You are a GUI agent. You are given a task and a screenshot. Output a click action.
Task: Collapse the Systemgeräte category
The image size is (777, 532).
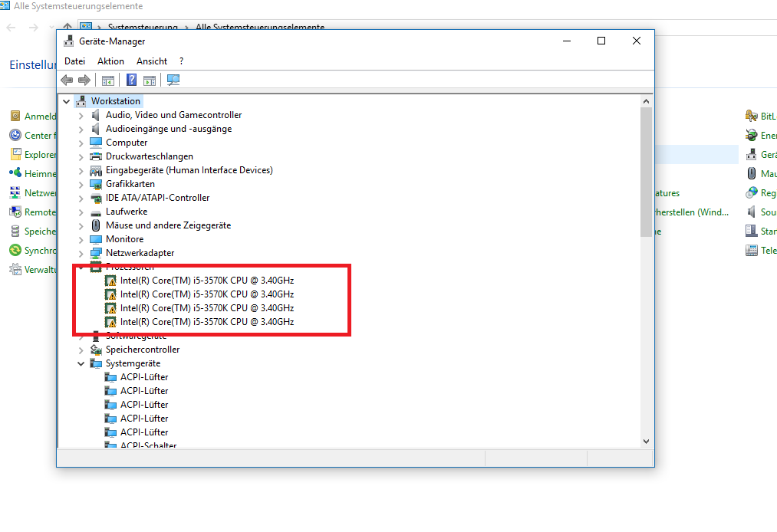(x=81, y=363)
